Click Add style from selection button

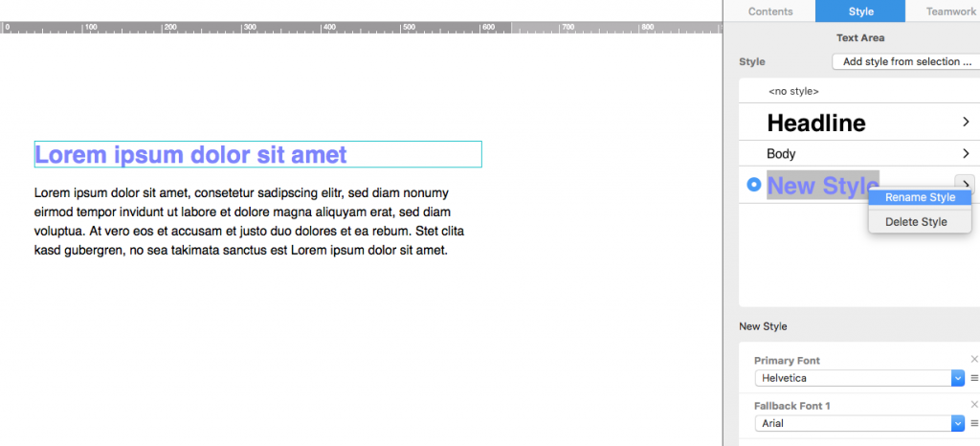pyautogui.click(x=906, y=62)
